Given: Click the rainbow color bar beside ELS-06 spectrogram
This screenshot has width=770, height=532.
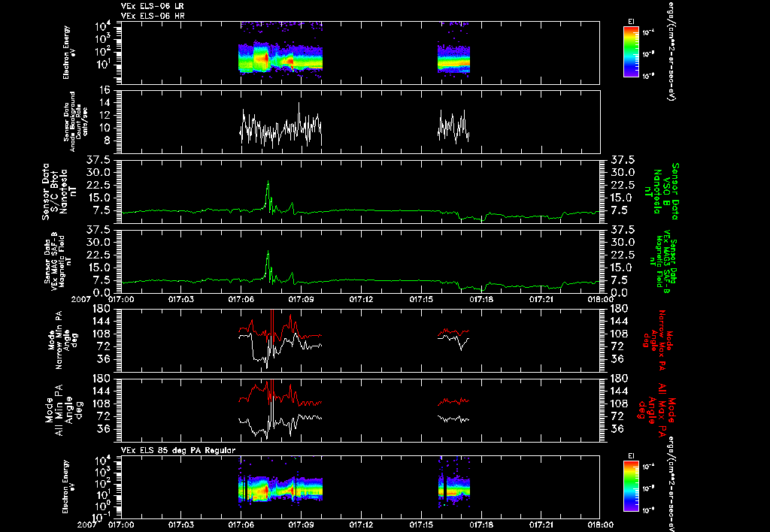Looking at the screenshot, I should [x=631, y=52].
